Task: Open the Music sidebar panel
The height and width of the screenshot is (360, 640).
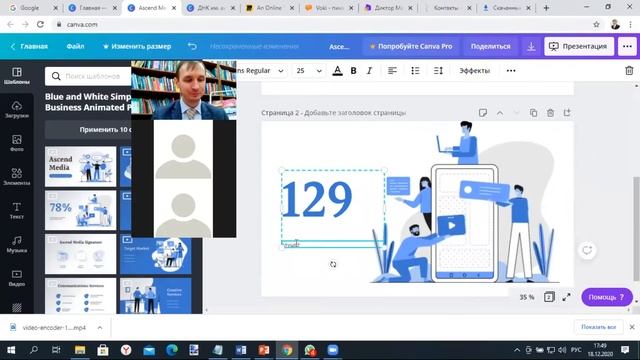Action: point(17,244)
